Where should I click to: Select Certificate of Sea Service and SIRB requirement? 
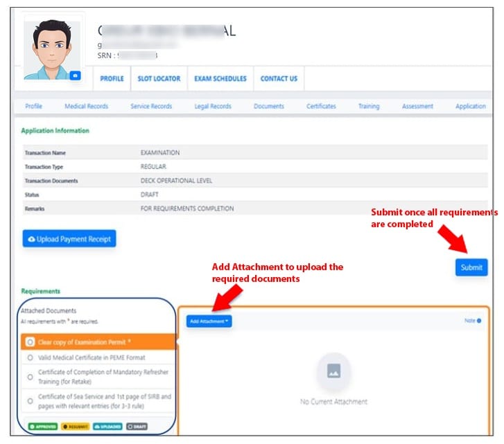(x=98, y=401)
